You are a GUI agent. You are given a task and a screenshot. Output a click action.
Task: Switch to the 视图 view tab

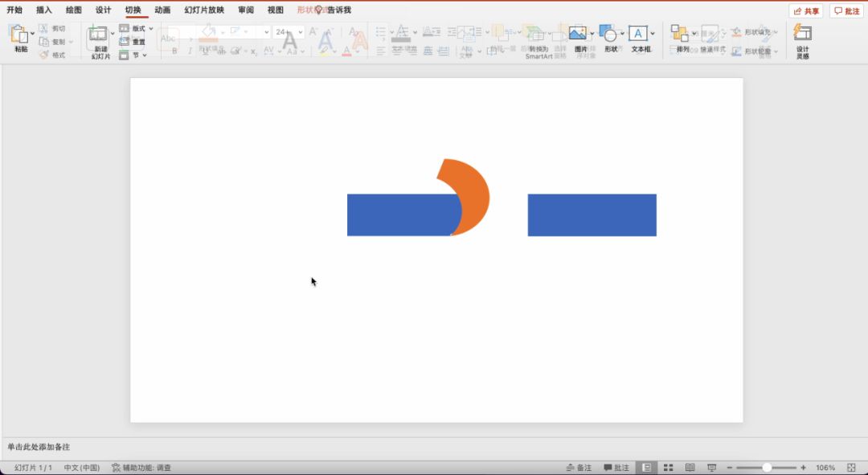(275, 10)
